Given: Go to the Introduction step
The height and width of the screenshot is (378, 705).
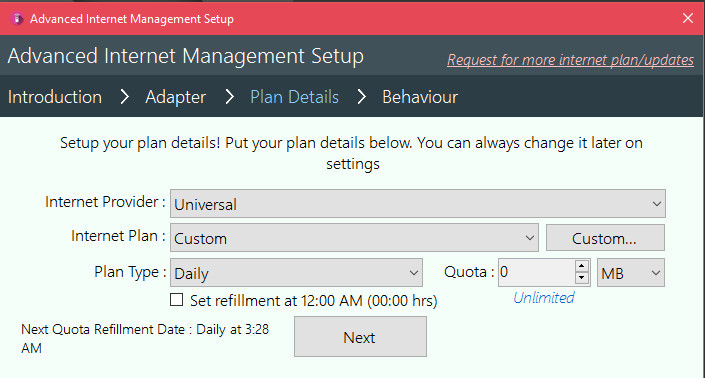Looking at the screenshot, I should 55,97.
